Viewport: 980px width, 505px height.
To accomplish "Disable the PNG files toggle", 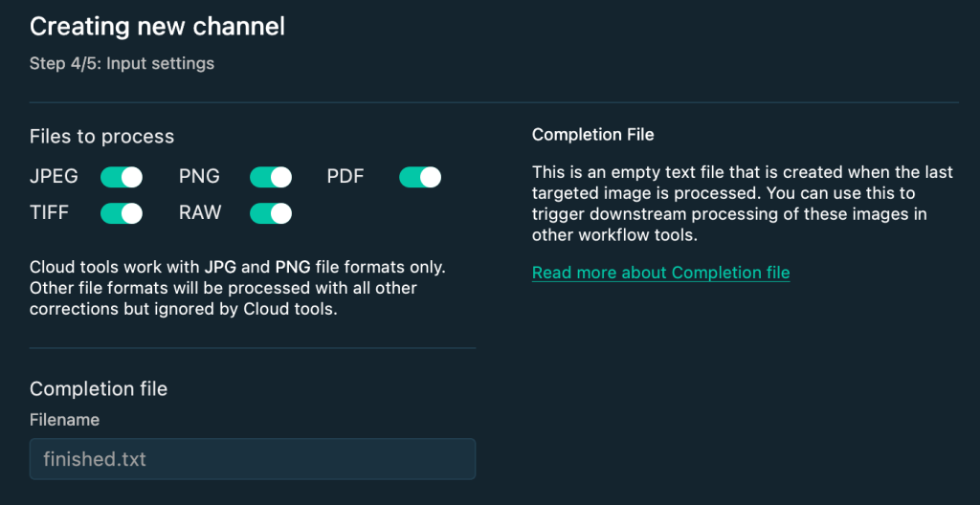I will (271, 177).
